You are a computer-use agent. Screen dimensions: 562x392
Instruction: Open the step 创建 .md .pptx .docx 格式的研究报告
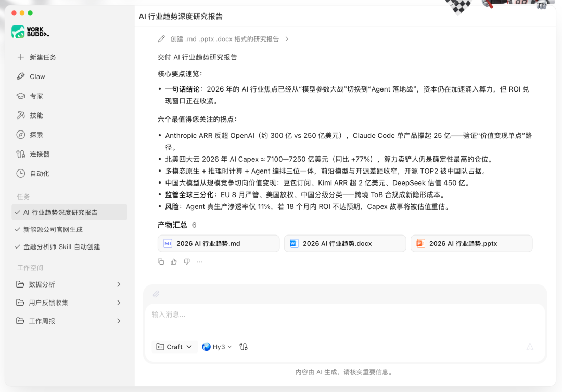224,39
